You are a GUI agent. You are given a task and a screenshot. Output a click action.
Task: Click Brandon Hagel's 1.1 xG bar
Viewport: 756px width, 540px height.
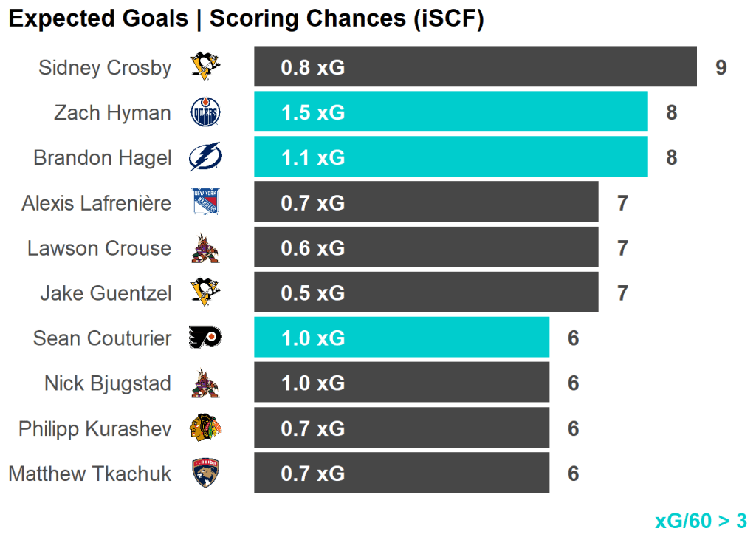click(x=450, y=157)
